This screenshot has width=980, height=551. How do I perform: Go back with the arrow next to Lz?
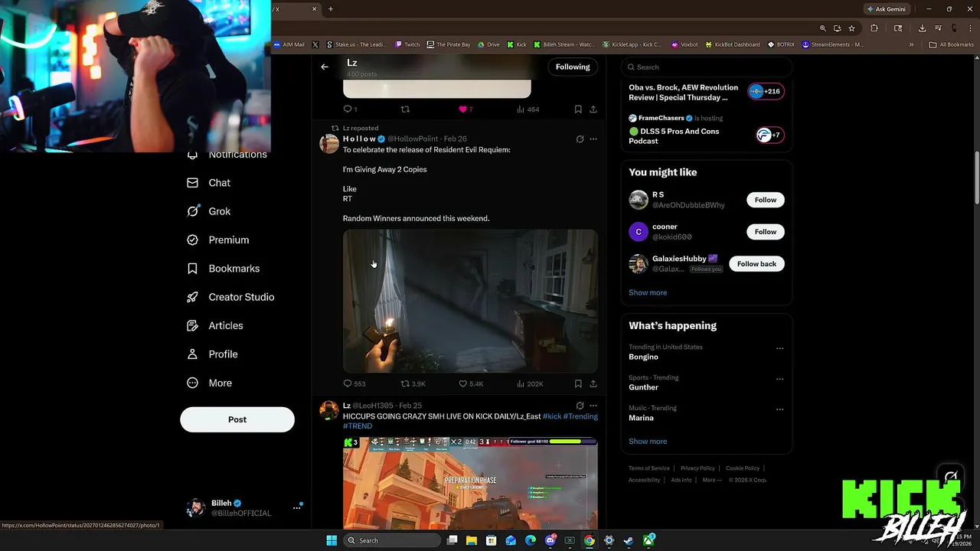click(325, 67)
